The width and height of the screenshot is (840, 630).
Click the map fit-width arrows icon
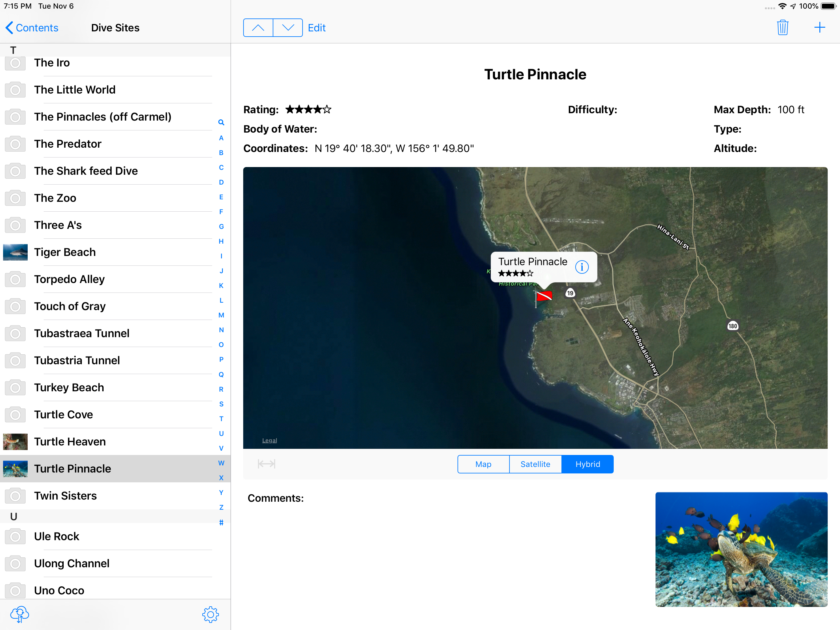click(266, 464)
